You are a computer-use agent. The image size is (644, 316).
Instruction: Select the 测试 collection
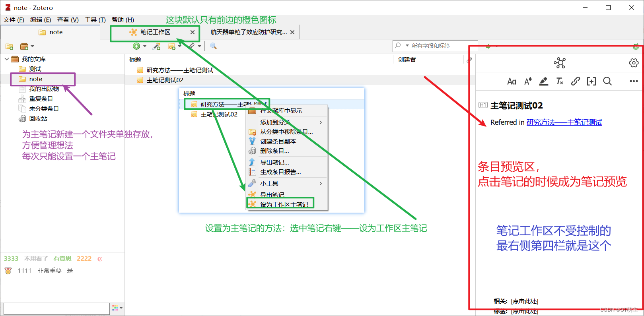(35, 69)
